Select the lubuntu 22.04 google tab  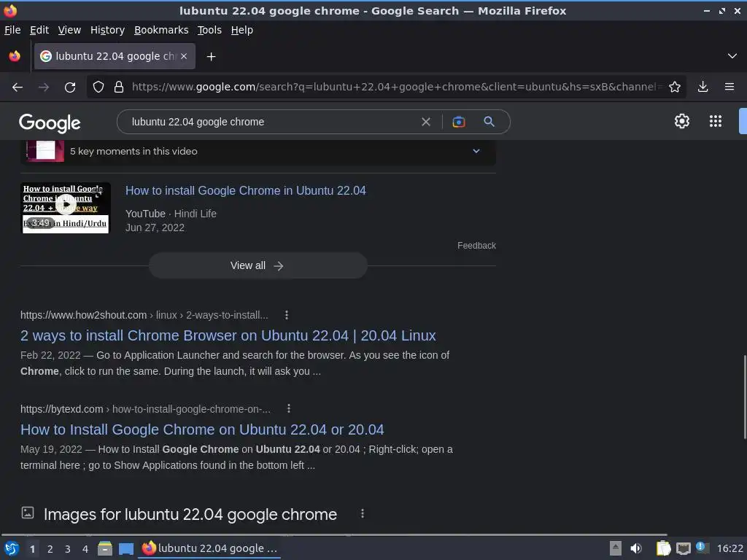coord(115,56)
